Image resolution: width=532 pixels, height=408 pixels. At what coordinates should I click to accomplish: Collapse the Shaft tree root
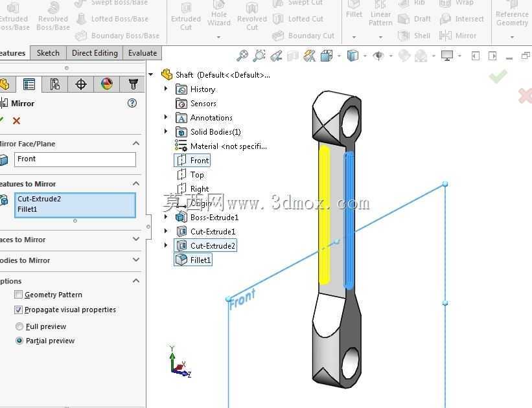click(x=151, y=74)
